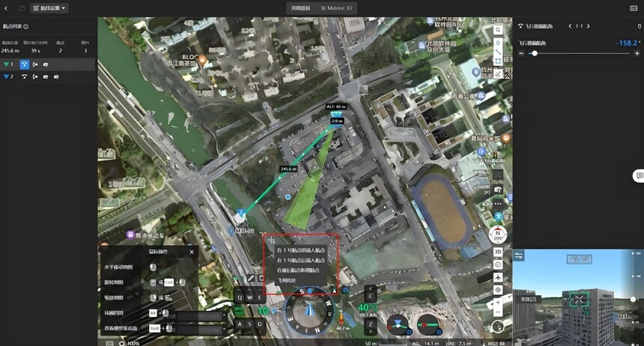The height and width of the screenshot is (346, 644).
Task: Go to next action with right chevron
Action: (588, 26)
